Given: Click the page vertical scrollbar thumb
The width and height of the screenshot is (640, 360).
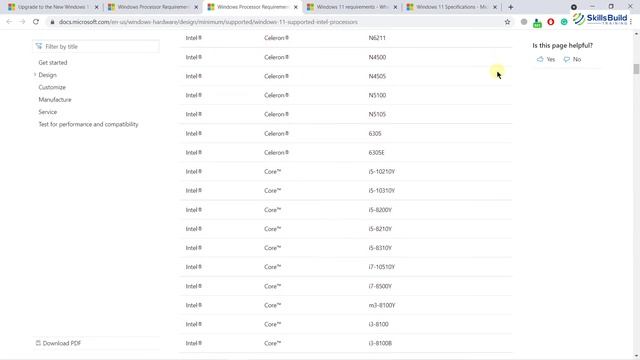Looking at the screenshot, I should pyautogui.click(x=636, y=69).
